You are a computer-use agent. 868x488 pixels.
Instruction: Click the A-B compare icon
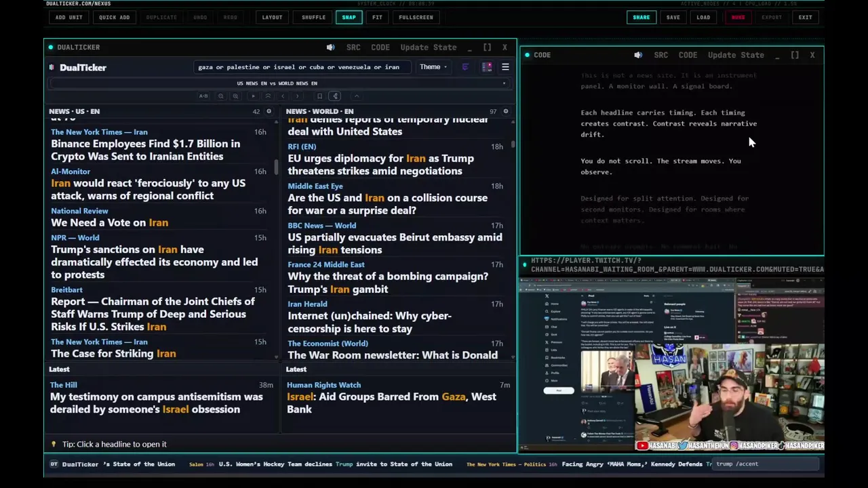point(203,96)
